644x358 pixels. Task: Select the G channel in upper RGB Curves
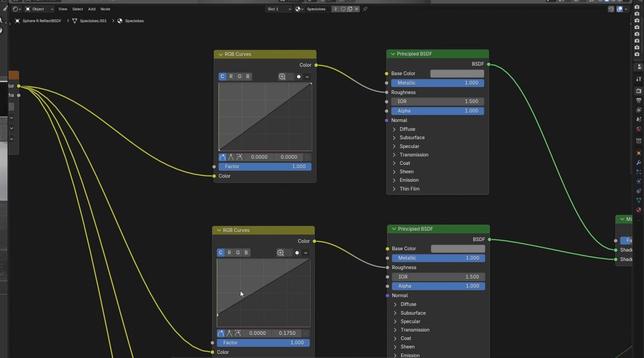239,76
